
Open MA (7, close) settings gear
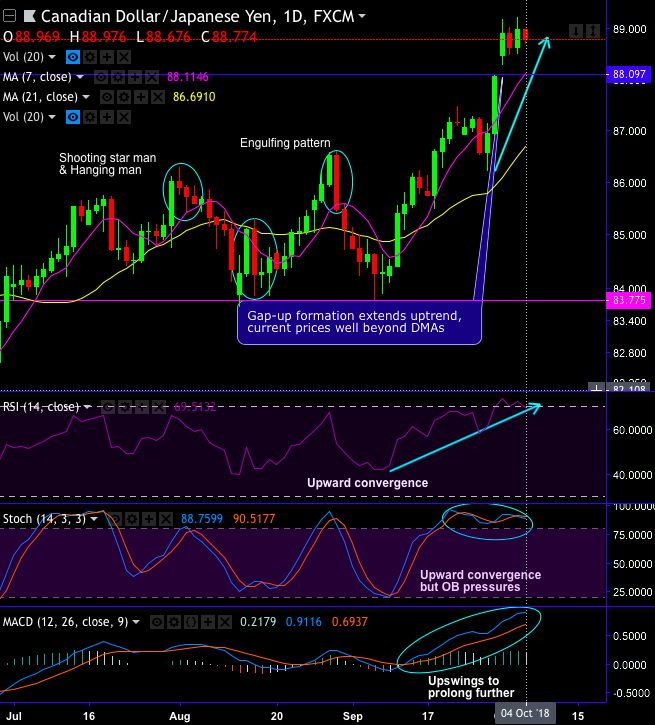[x=118, y=77]
